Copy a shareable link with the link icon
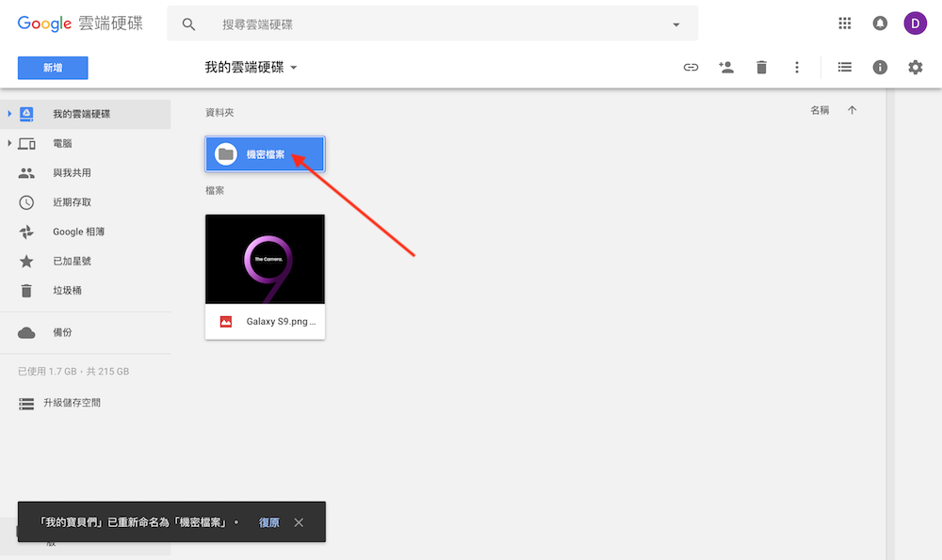The height and width of the screenshot is (560, 942). pyautogui.click(x=690, y=67)
